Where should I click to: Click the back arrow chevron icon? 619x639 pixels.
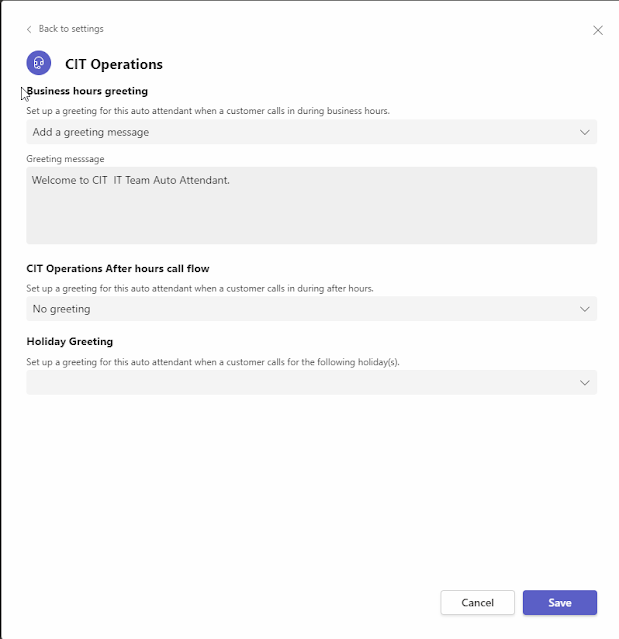coord(29,29)
